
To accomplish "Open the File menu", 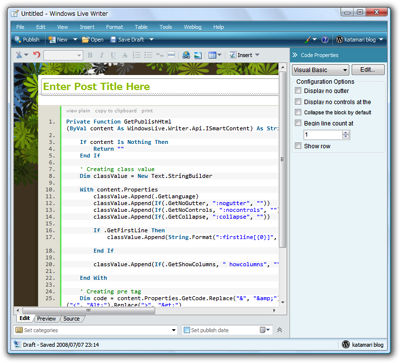I will pos(20,27).
